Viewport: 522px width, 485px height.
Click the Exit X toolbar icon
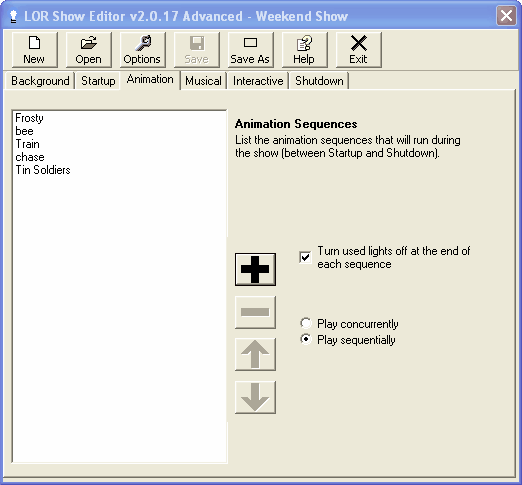[x=359, y=50]
